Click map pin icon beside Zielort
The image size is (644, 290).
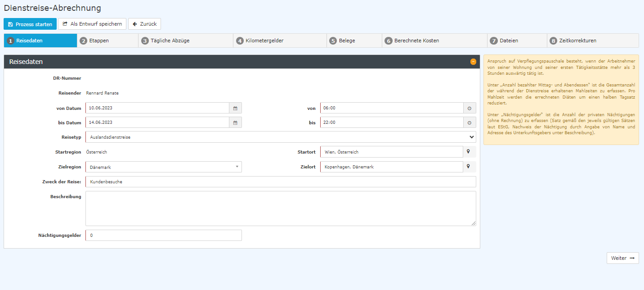pyautogui.click(x=468, y=167)
